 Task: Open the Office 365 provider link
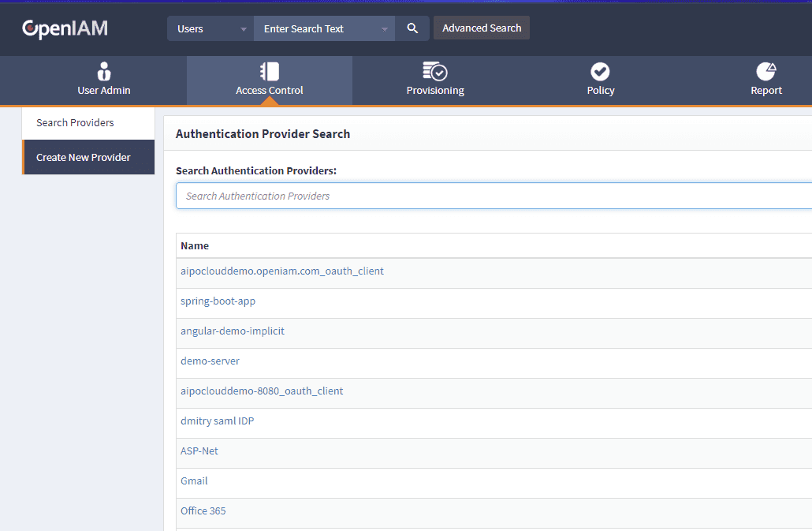pos(203,511)
